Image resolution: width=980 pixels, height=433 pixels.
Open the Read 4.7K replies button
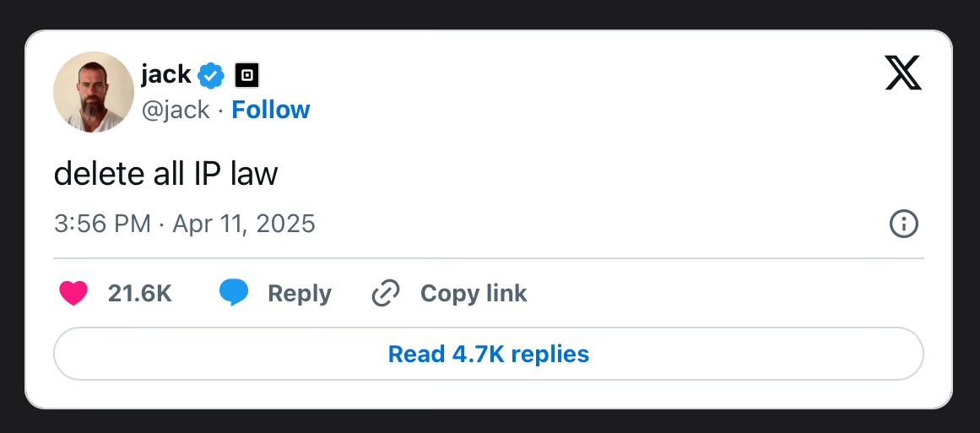click(489, 354)
